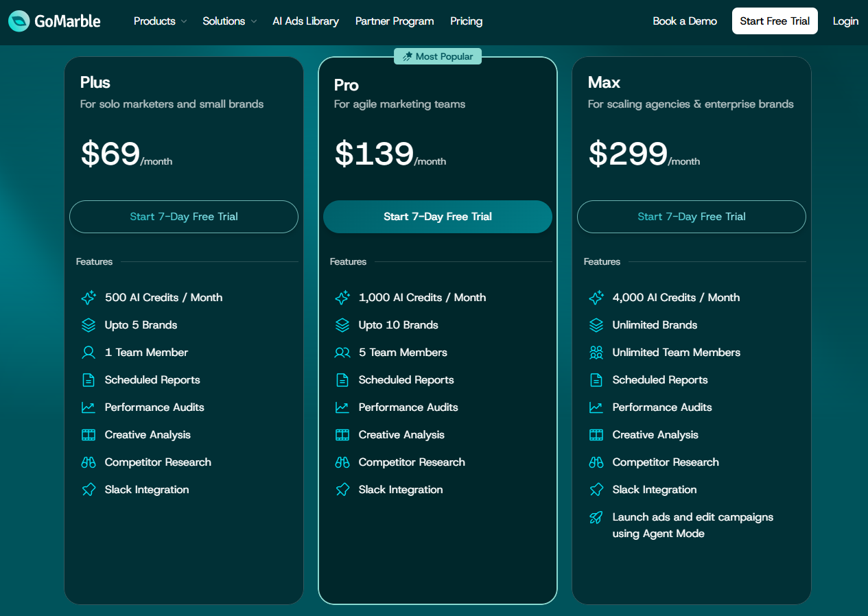Click the 'Upto 5 Brands' text

coord(141,325)
